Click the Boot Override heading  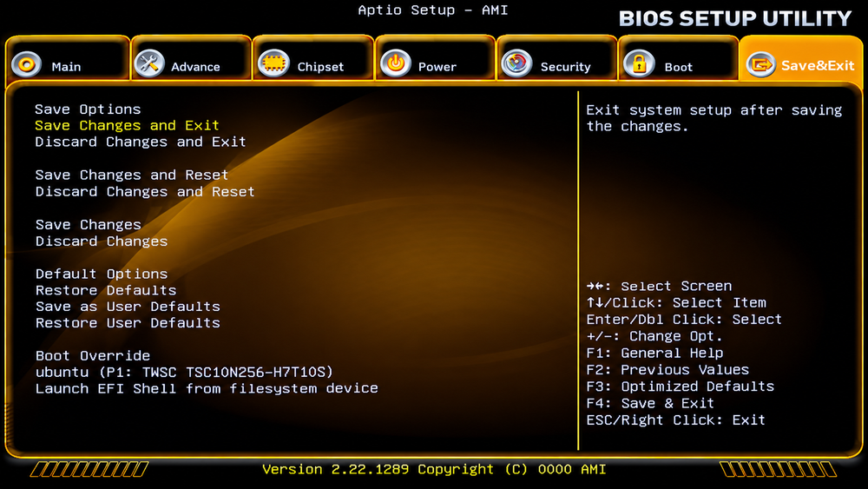[93, 356]
